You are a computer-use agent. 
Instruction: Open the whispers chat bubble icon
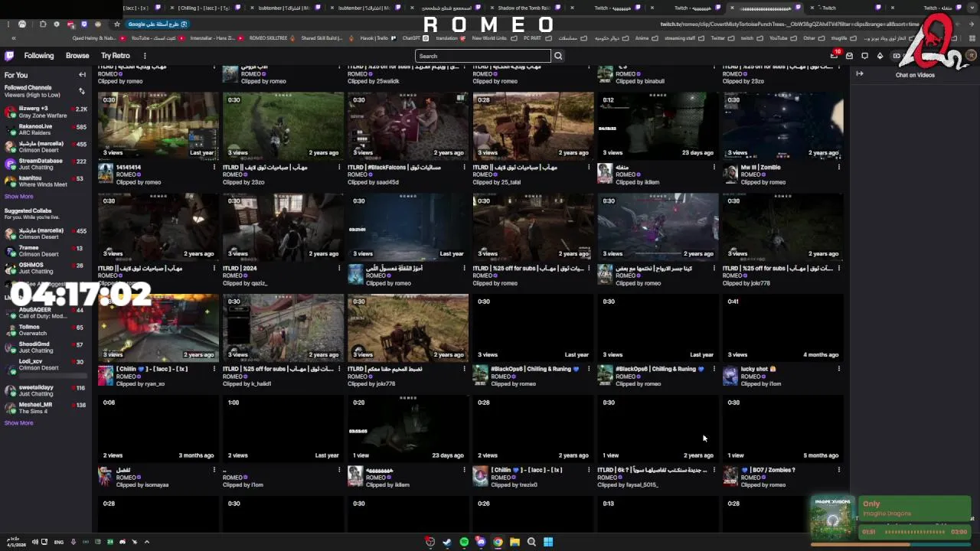pyautogui.click(x=864, y=56)
